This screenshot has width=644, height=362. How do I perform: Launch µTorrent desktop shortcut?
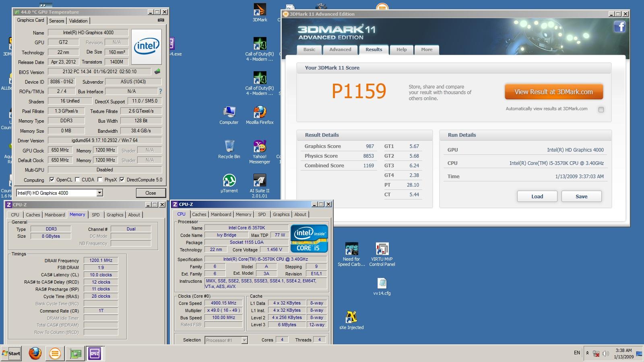[x=229, y=183]
